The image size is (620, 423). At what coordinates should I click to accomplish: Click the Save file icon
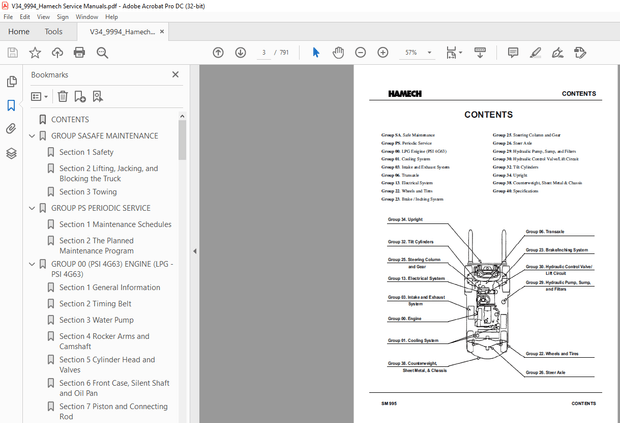click(x=13, y=53)
